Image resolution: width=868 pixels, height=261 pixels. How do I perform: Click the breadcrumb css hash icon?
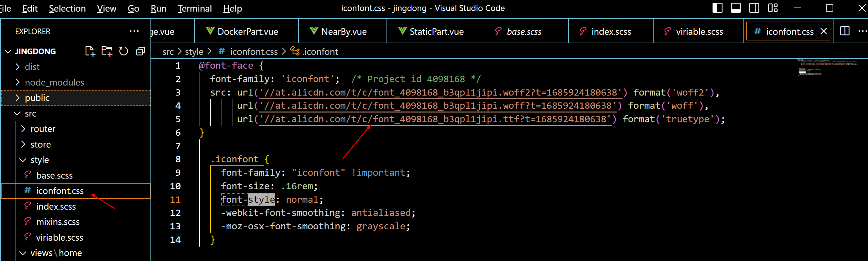[221, 51]
